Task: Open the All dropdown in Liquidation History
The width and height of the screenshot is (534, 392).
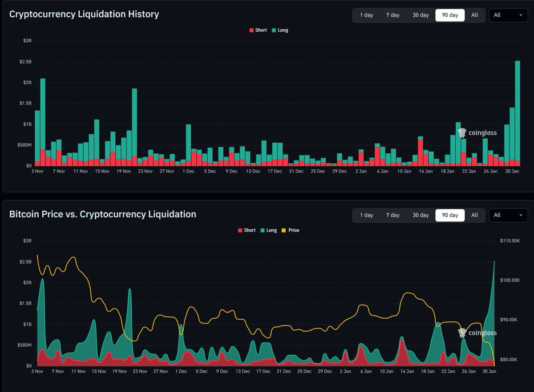Action: 508,15
